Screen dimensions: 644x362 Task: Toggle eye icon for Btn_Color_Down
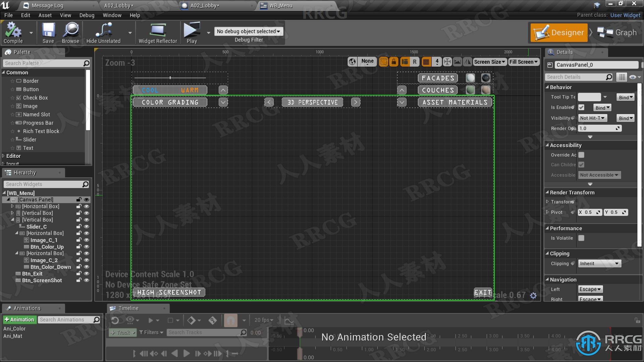coord(87,267)
